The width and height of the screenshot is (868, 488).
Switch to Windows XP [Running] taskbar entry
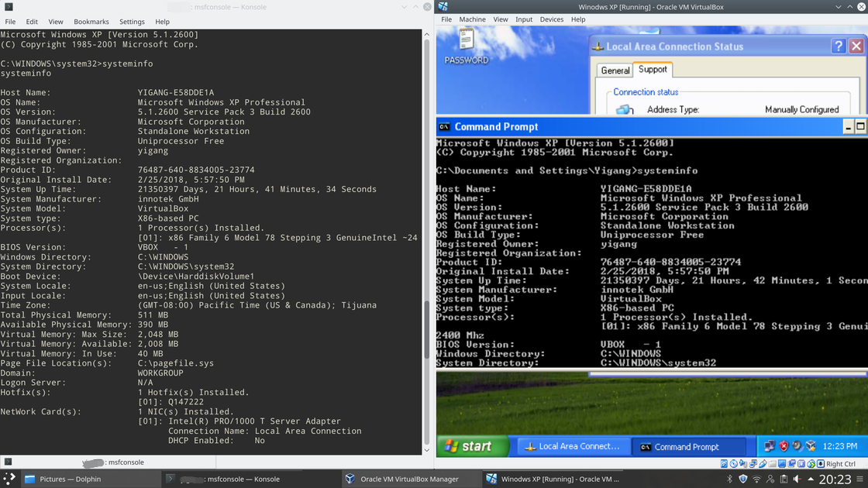pos(553,479)
